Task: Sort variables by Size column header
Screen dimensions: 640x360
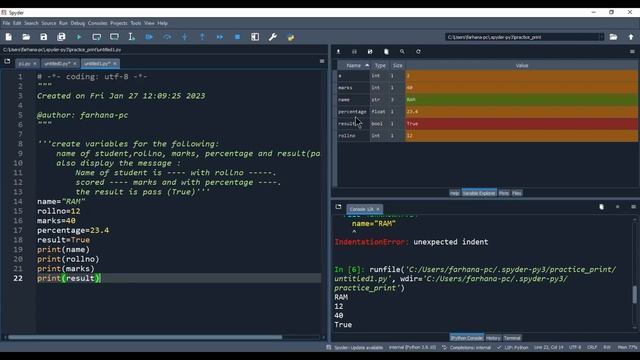Action: point(398,65)
